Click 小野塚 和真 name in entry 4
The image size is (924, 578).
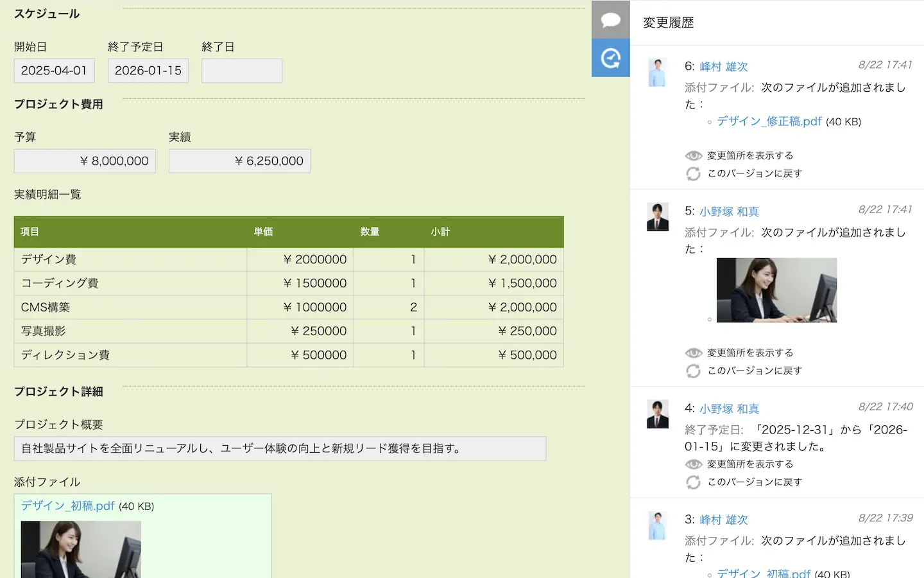coord(729,408)
